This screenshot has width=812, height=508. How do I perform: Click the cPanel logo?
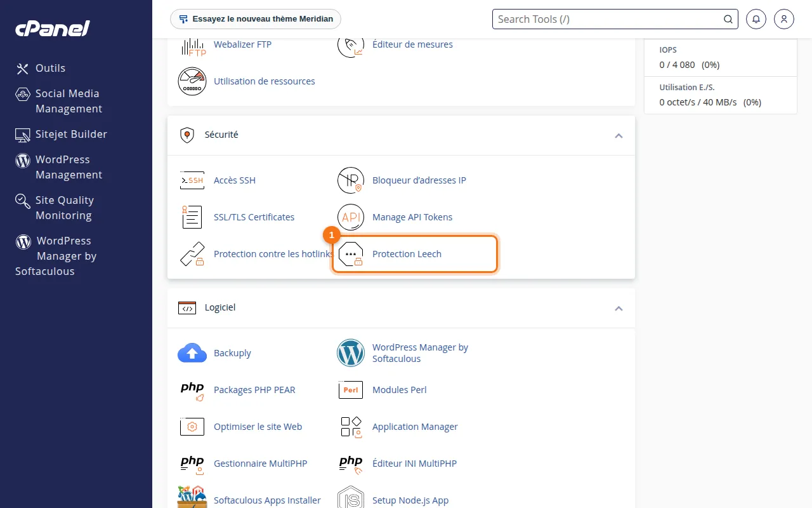point(53,28)
